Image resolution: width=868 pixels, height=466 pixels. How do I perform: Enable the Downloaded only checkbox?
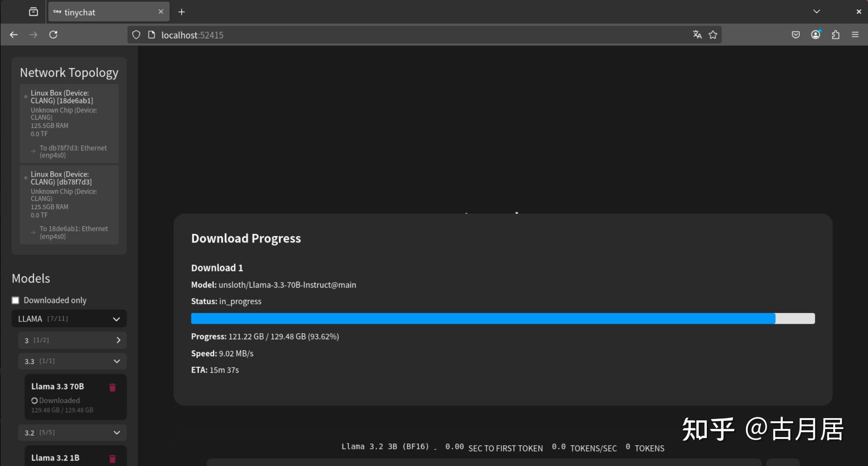[x=15, y=300]
